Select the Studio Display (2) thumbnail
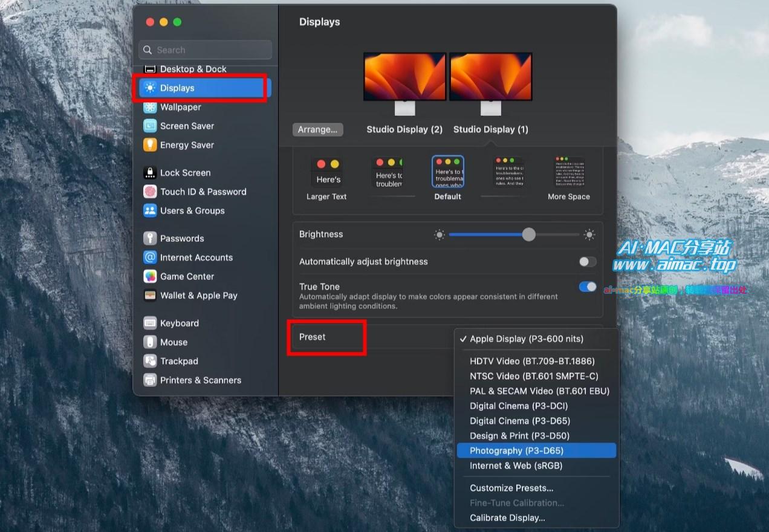769x532 pixels. pyautogui.click(x=404, y=84)
